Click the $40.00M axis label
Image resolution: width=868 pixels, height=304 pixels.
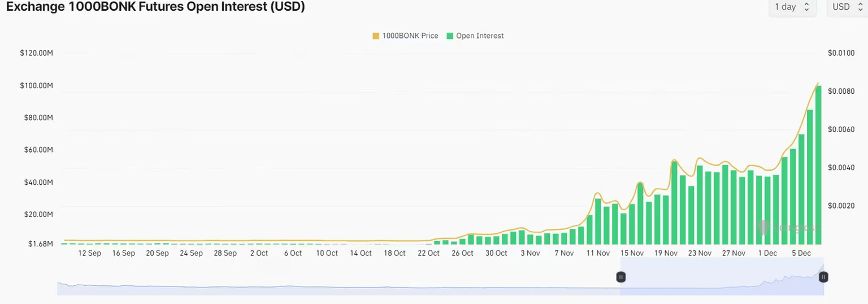pos(38,182)
